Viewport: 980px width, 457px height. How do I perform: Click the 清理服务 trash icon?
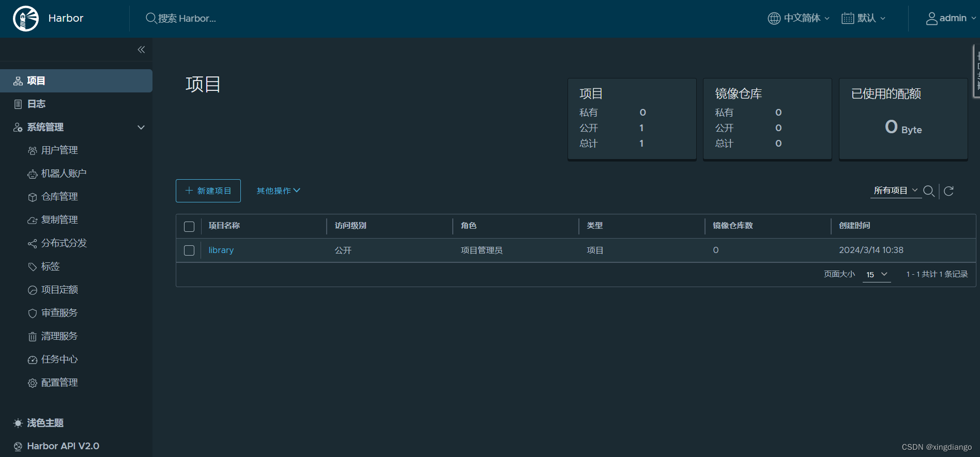(32, 337)
